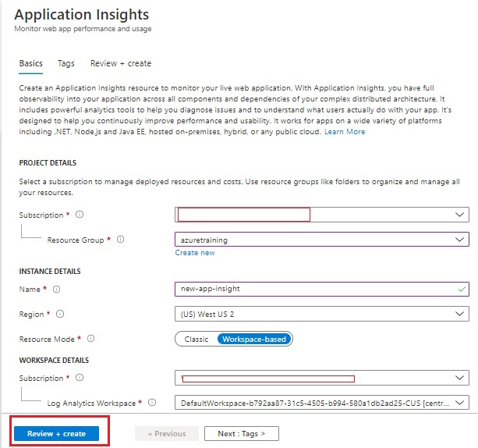Open the Review + create tab
The height and width of the screenshot is (448, 478).
tap(121, 63)
